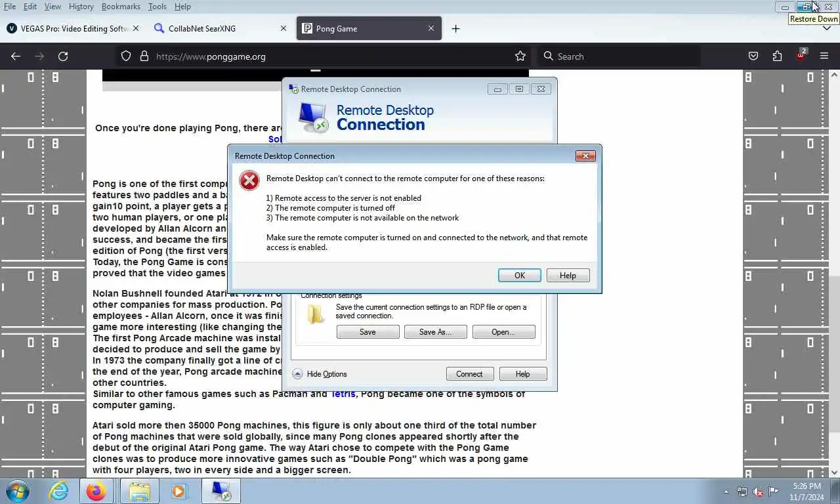Click Connect in the Remote Desktop Connection window
Screen dimensions: 840x504
tap(469, 374)
